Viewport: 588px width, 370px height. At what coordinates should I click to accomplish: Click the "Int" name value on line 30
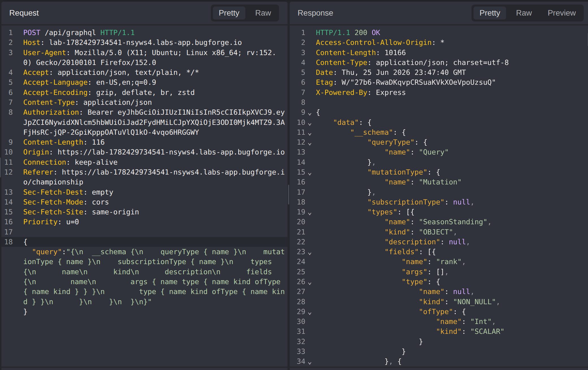[481, 322]
